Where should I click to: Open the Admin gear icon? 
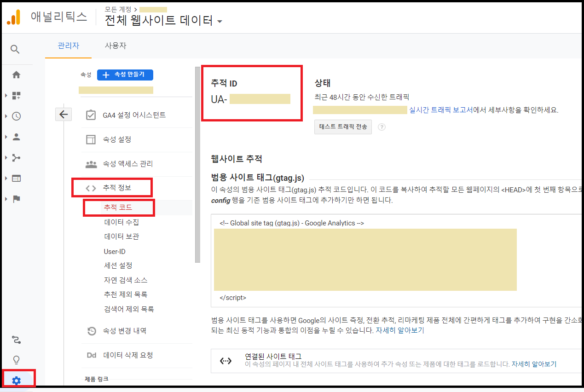pyautogui.click(x=17, y=379)
